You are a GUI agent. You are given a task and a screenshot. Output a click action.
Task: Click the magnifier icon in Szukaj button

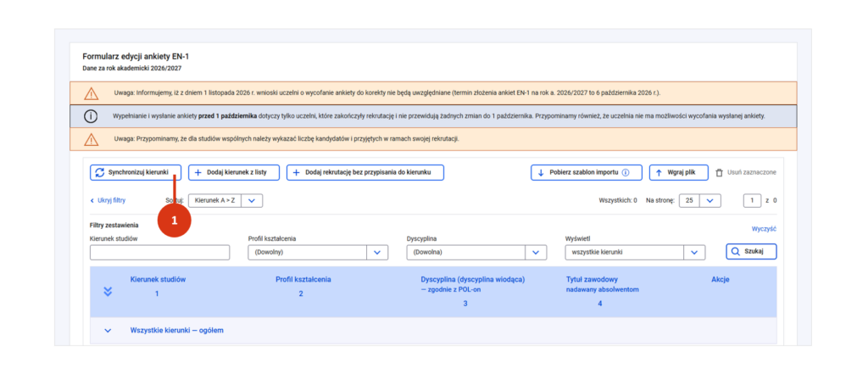(735, 252)
